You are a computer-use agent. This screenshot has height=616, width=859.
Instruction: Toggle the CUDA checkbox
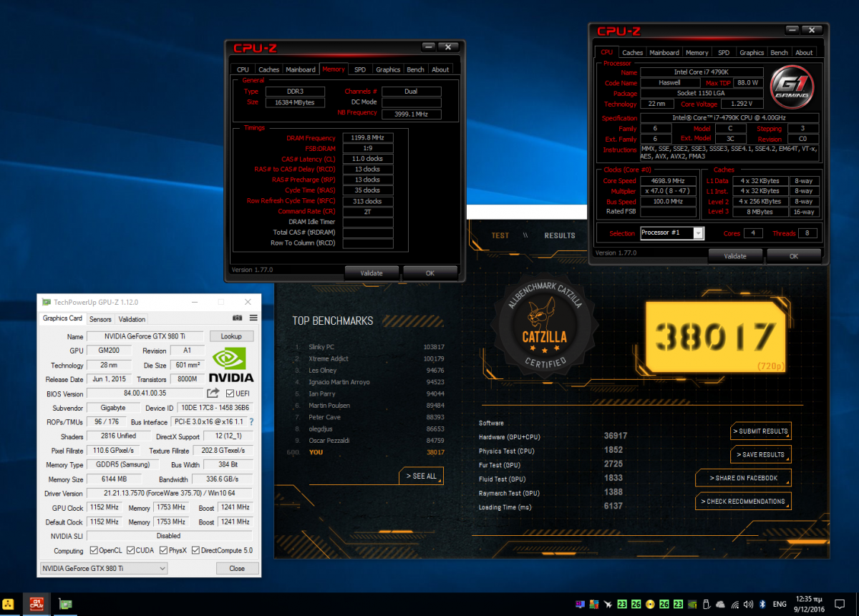pyautogui.click(x=129, y=550)
